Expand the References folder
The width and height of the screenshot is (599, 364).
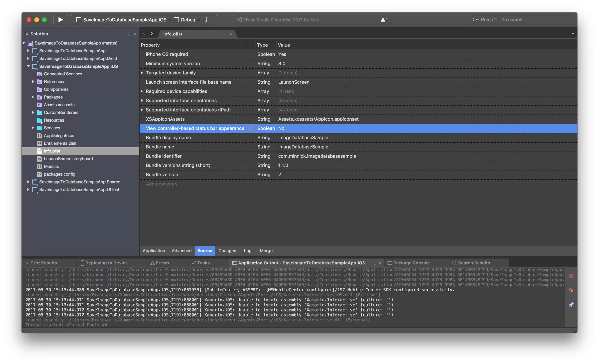33,82
